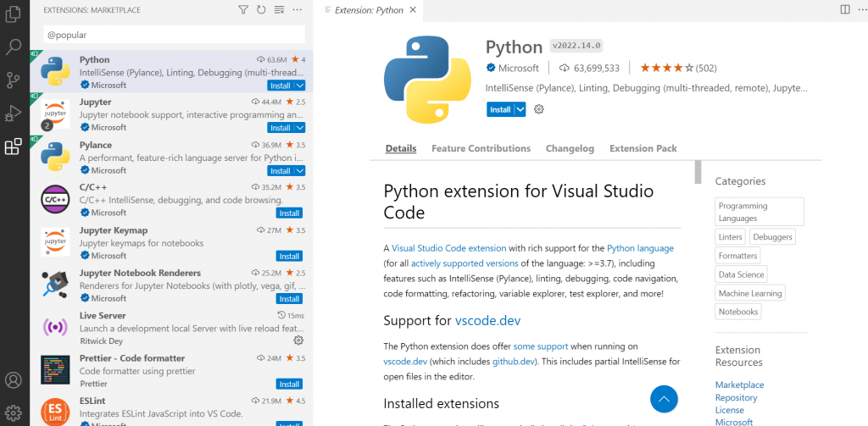
Task: Open gear settings for Live Server extension
Action: [298, 340]
